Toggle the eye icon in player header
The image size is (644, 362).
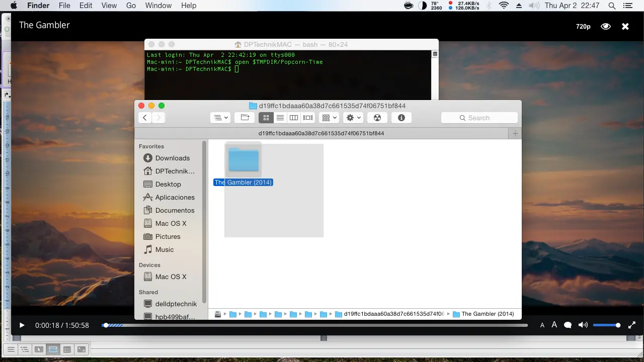[606, 26]
